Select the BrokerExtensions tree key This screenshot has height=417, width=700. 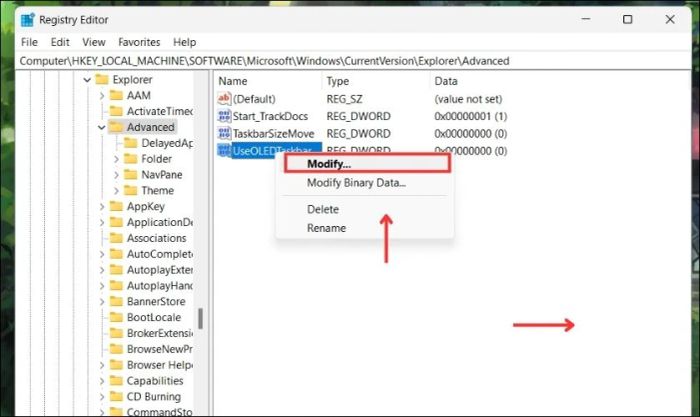pyautogui.click(x=159, y=333)
